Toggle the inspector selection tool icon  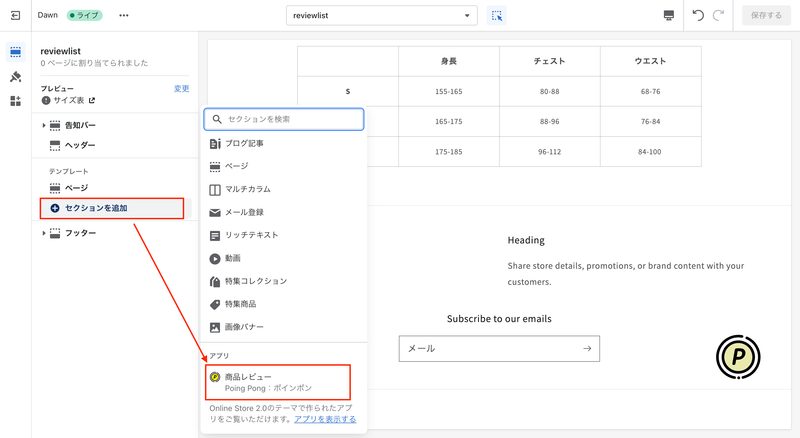pos(497,16)
